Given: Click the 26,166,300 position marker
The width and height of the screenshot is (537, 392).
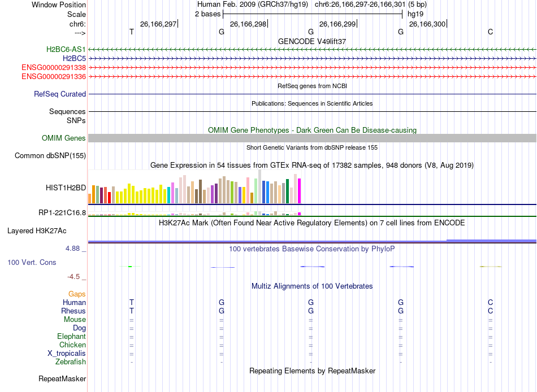Looking at the screenshot, I should click(x=428, y=24).
